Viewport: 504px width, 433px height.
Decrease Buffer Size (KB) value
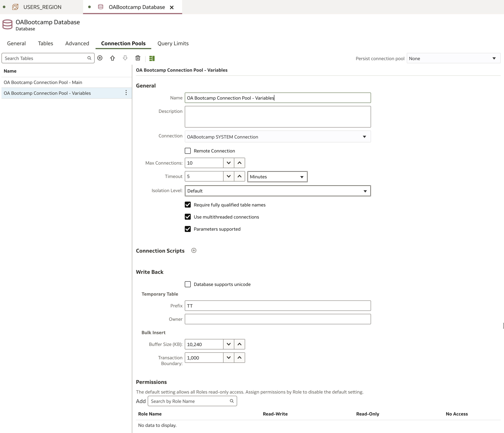pos(229,344)
